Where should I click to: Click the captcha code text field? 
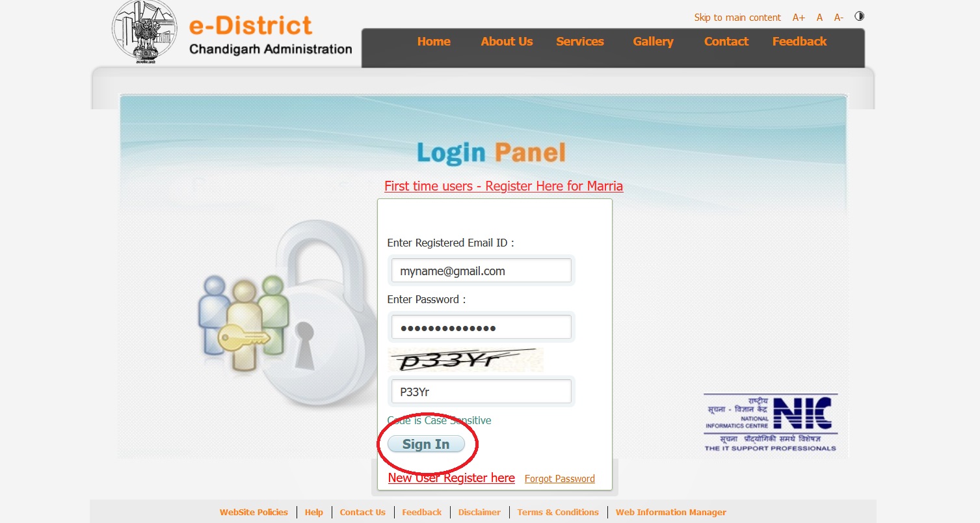481,392
